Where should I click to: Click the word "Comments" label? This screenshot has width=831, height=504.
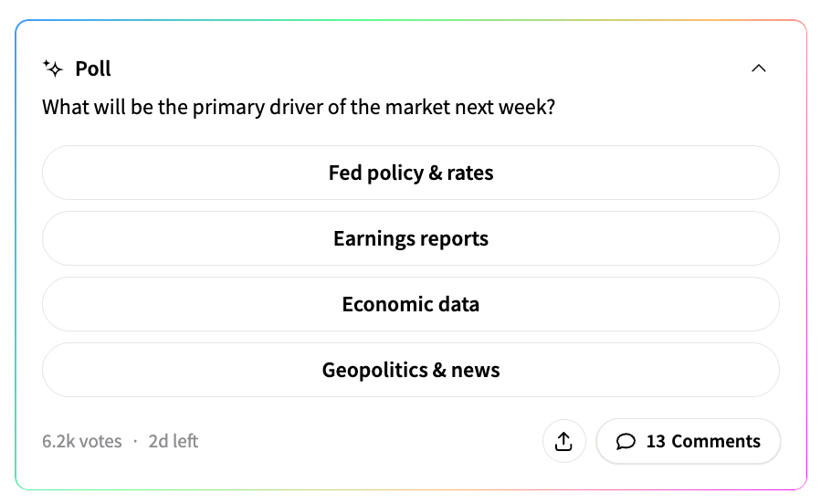coord(716,442)
